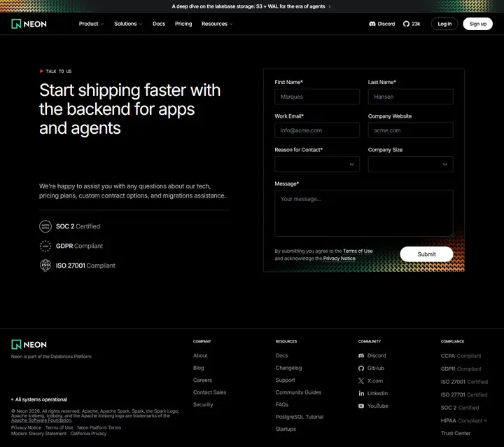
Task: Expand the Solutions menu
Action: [128, 24]
